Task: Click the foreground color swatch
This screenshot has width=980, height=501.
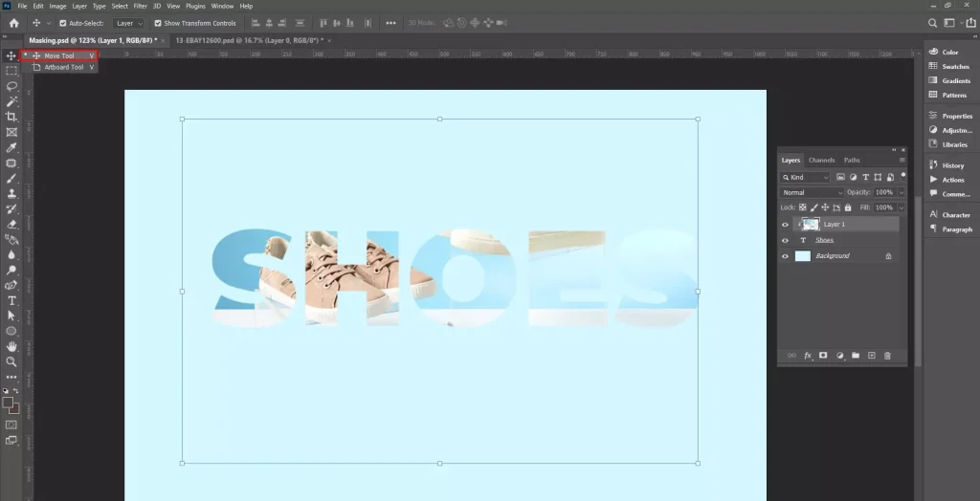Action: (8, 403)
